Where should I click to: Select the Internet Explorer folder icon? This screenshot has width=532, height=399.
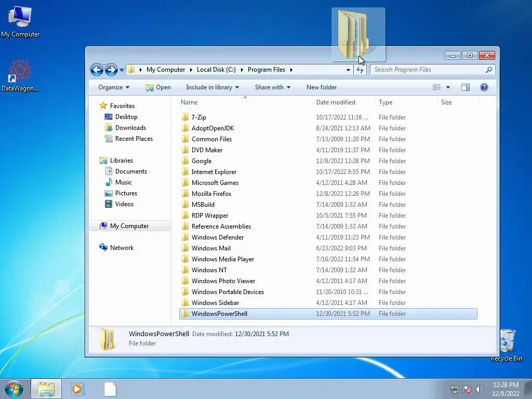pyautogui.click(x=185, y=171)
